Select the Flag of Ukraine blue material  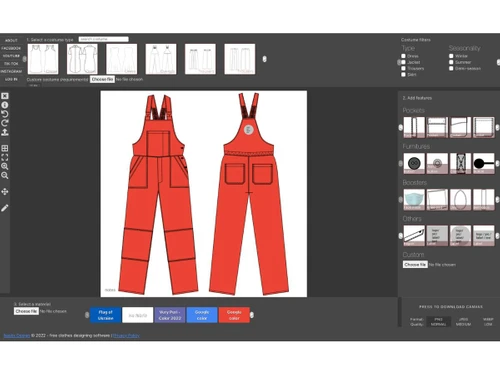pos(105,315)
